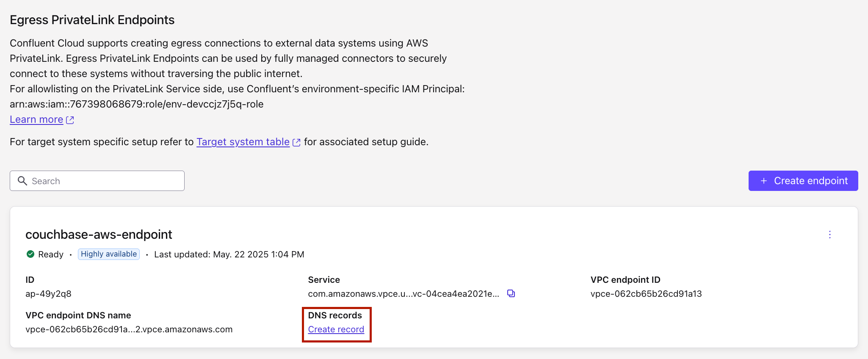
Task: Click Create record under DNS records
Action: tap(336, 329)
